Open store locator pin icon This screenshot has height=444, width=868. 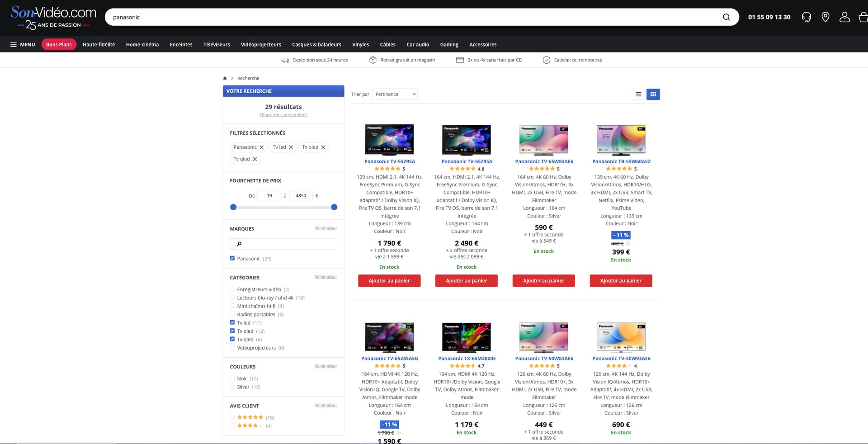[826, 17]
